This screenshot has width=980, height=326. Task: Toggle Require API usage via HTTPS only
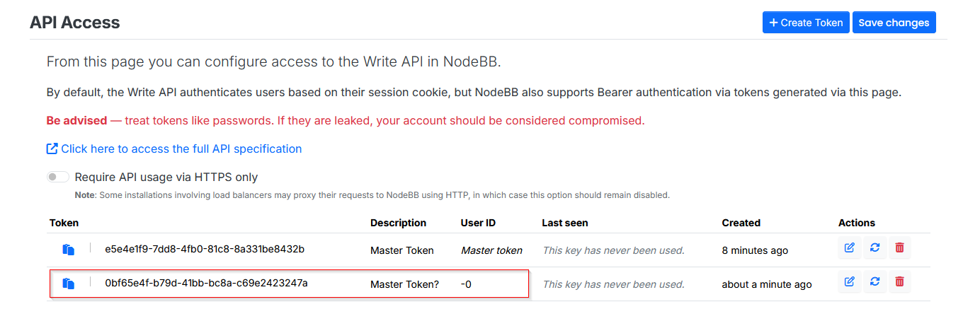coord(58,177)
